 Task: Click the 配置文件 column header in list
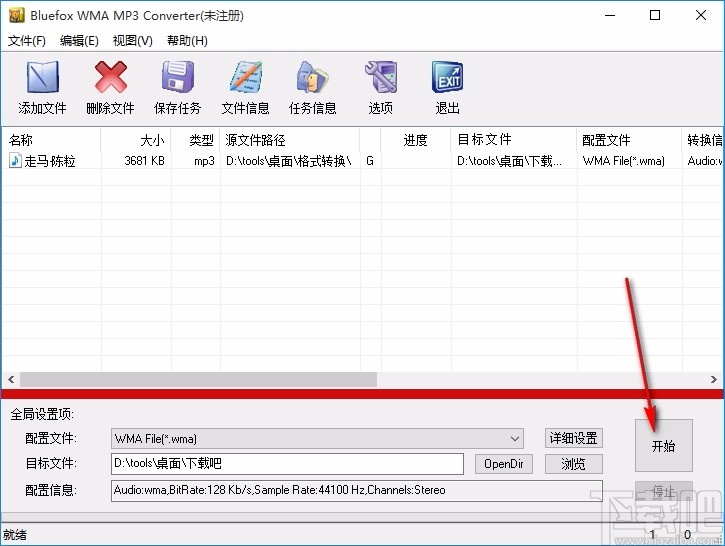629,140
